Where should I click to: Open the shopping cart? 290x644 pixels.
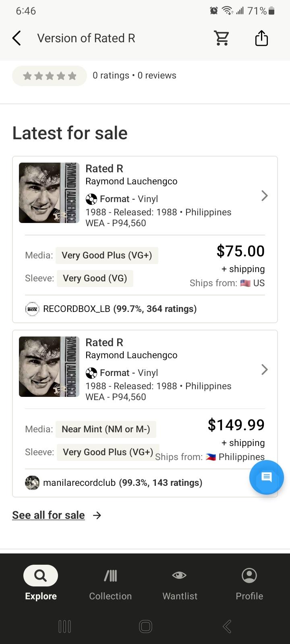click(222, 38)
